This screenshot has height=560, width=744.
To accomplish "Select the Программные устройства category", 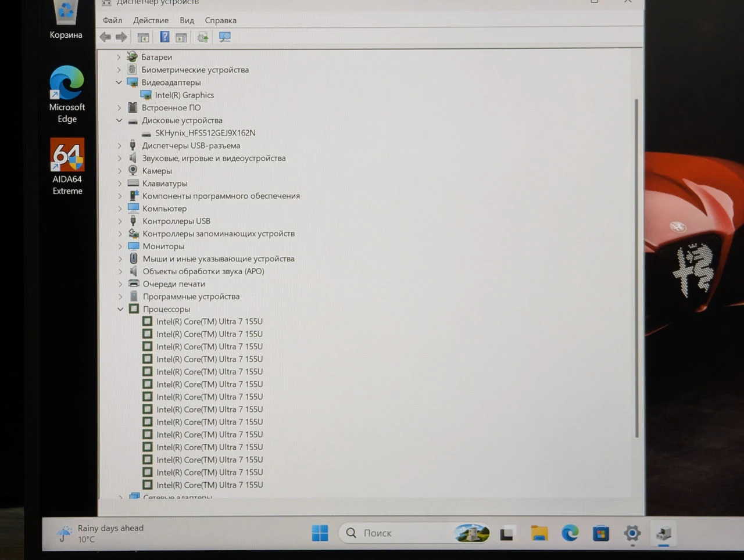I will [x=191, y=296].
